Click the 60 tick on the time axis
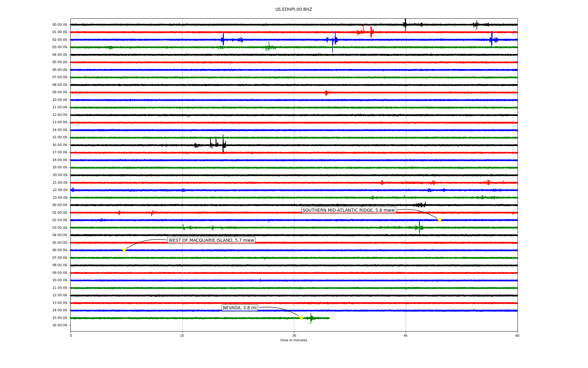Viewport: 588px width, 368px height. coord(517,335)
